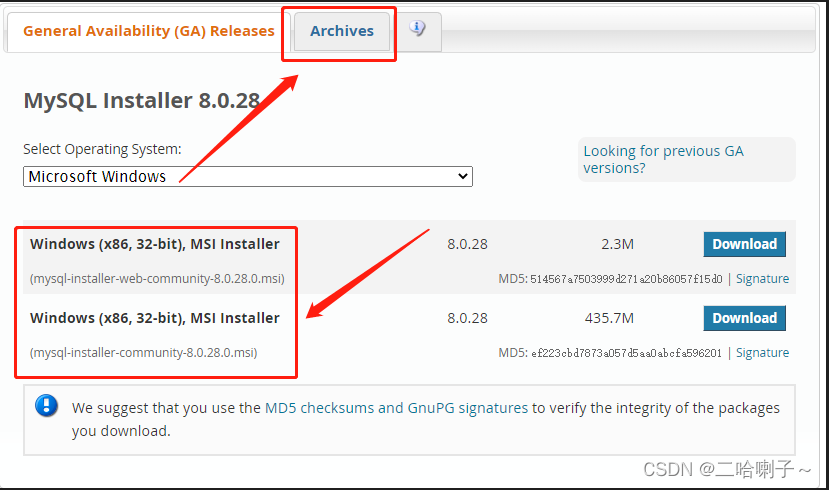Open the info tab with speech bubble icon
This screenshot has height=490, width=829.
(x=417, y=28)
